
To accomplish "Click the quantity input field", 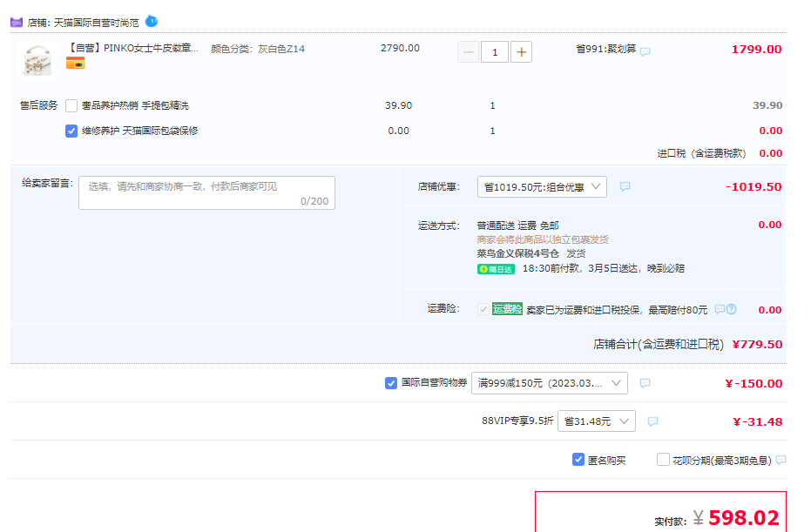I will (495, 52).
